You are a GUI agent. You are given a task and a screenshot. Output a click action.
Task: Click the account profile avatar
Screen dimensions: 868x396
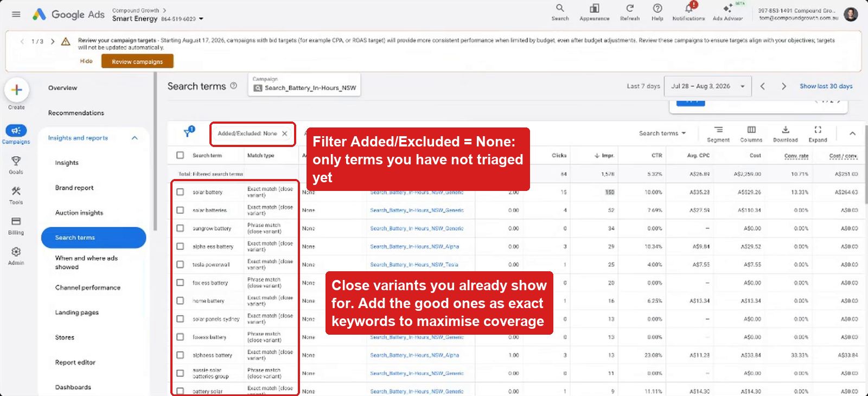point(851,15)
